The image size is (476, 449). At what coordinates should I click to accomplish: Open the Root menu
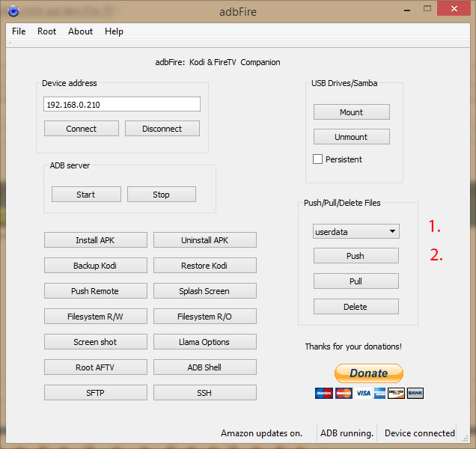tap(46, 31)
